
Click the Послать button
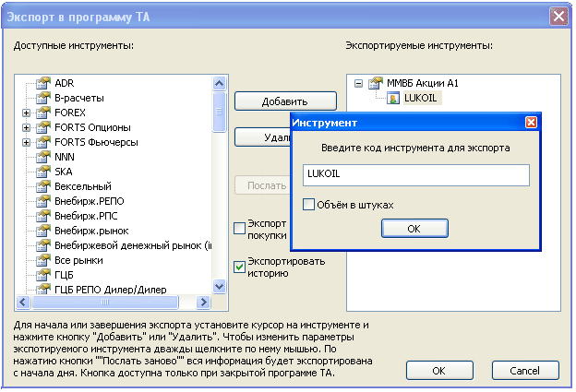[x=262, y=185]
